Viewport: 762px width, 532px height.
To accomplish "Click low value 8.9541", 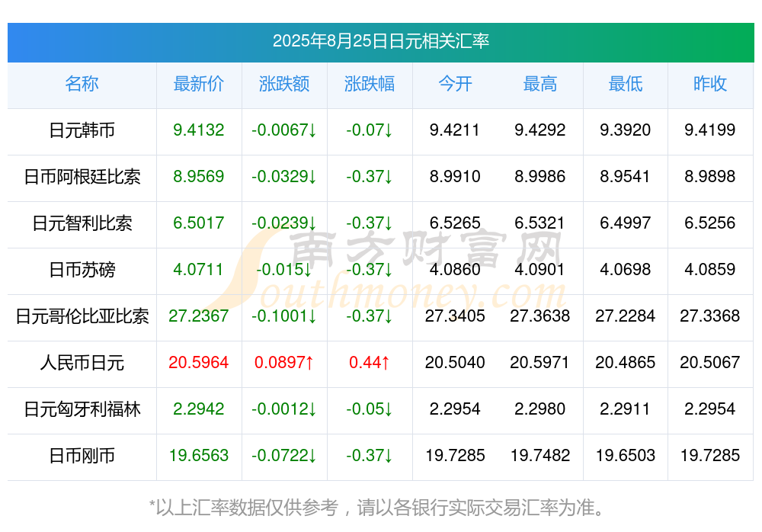I will coord(625,176).
